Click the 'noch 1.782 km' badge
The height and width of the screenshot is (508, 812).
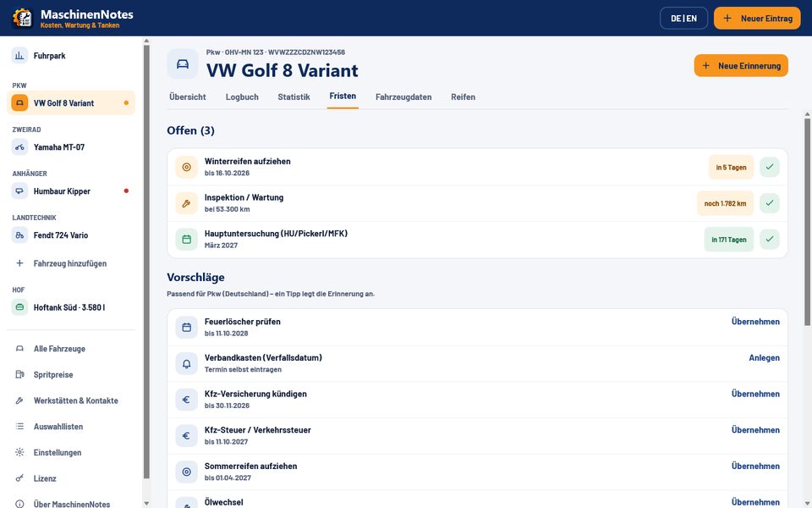pos(725,204)
